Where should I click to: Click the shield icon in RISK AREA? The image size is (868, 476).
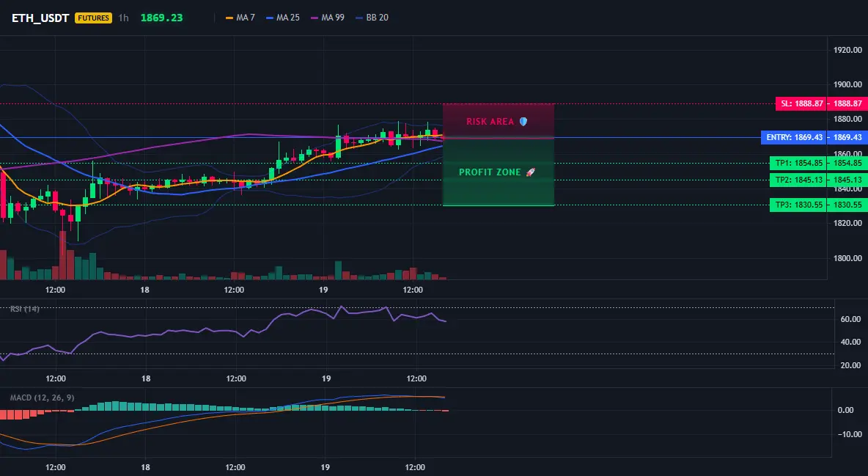click(523, 121)
